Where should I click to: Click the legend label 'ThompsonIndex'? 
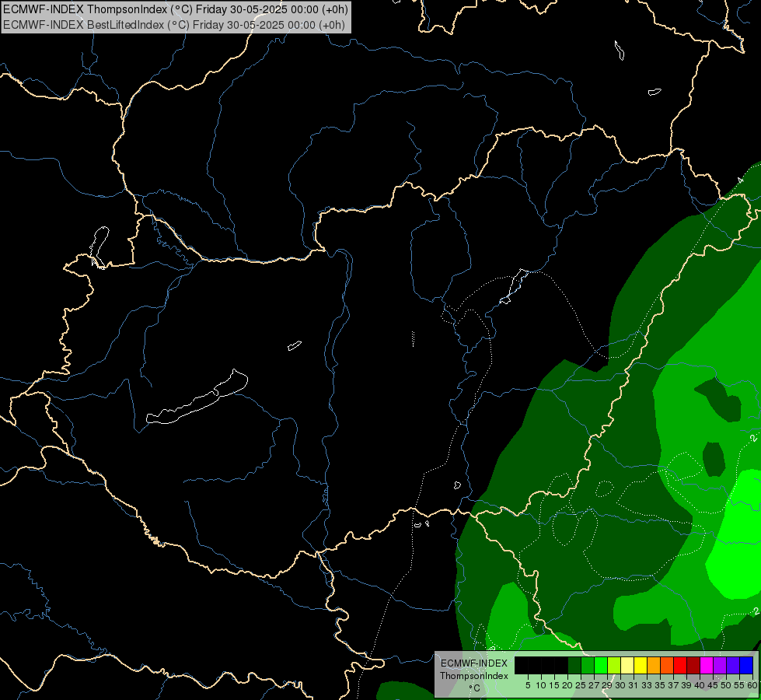pyautogui.click(x=474, y=676)
